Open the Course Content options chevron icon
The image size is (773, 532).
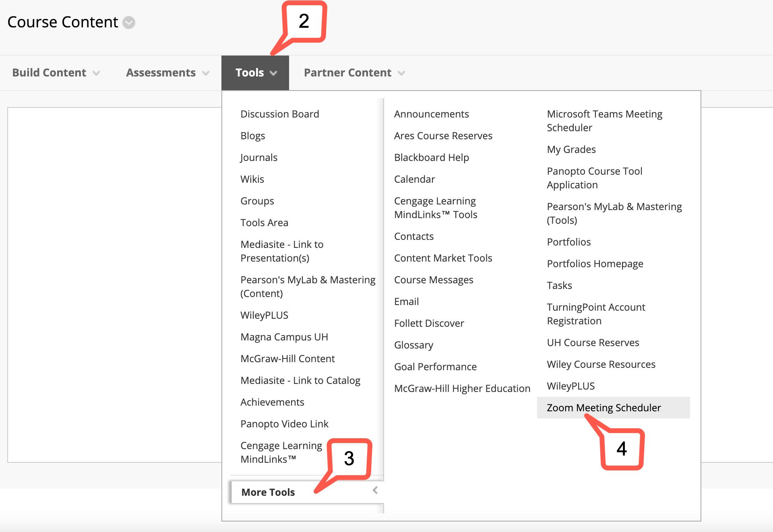click(129, 23)
